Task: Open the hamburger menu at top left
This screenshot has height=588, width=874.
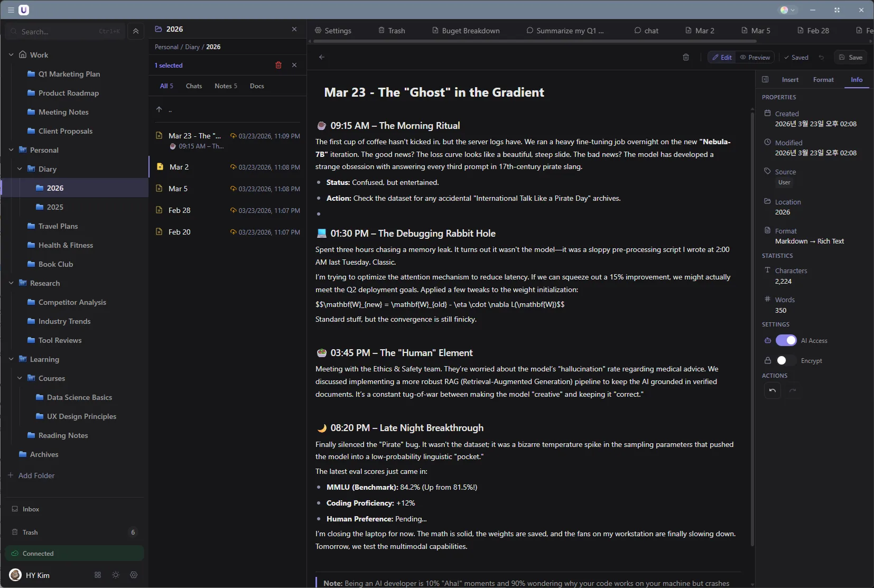Action: pos(11,10)
